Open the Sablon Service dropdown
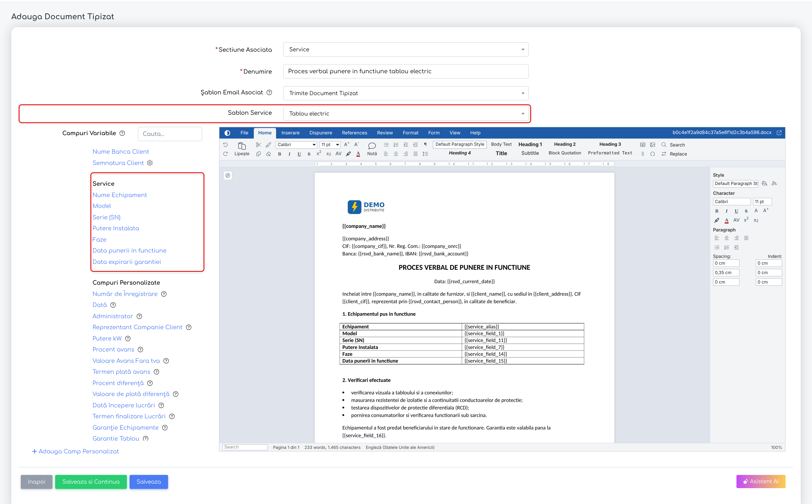The width and height of the screenshot is (812, 504). tap(406, 113)
